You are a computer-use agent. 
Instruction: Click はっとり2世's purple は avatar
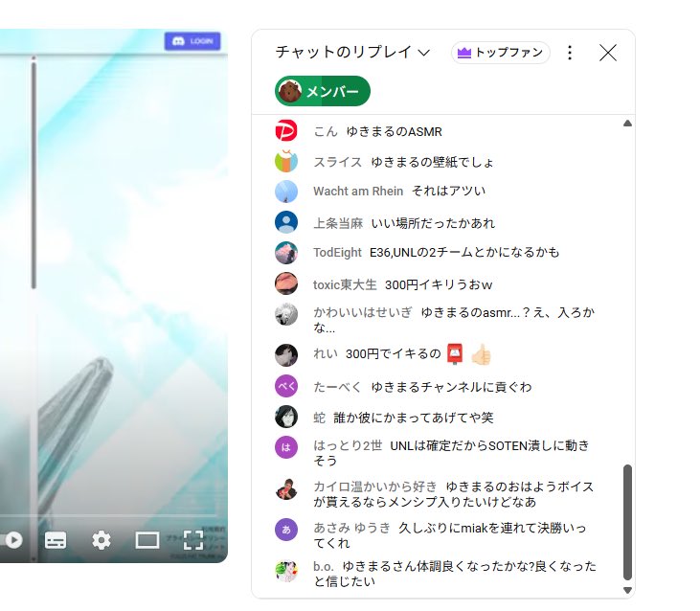pos(286,447)
